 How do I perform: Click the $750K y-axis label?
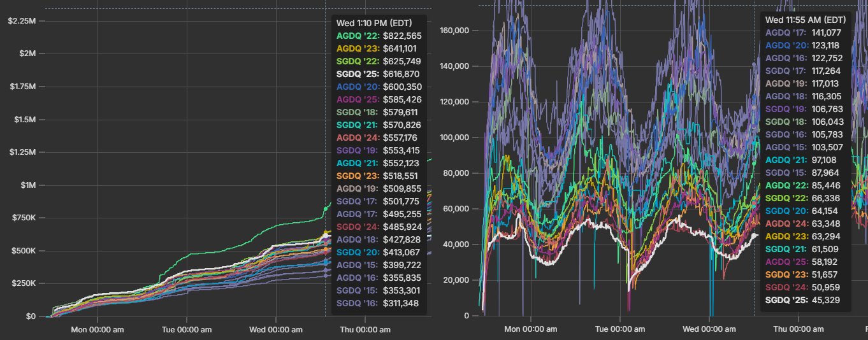point(24,218)
